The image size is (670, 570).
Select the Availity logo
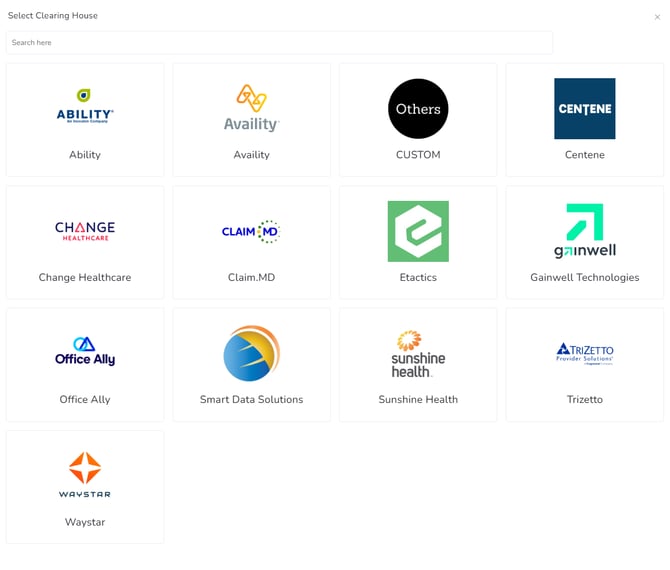[x=251, y=108]
